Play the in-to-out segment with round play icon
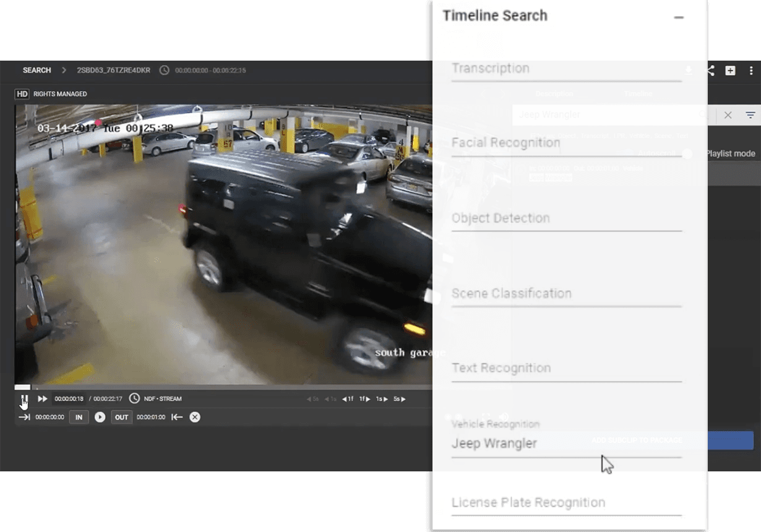Screen dimensions: 761x532 point(100,417)
